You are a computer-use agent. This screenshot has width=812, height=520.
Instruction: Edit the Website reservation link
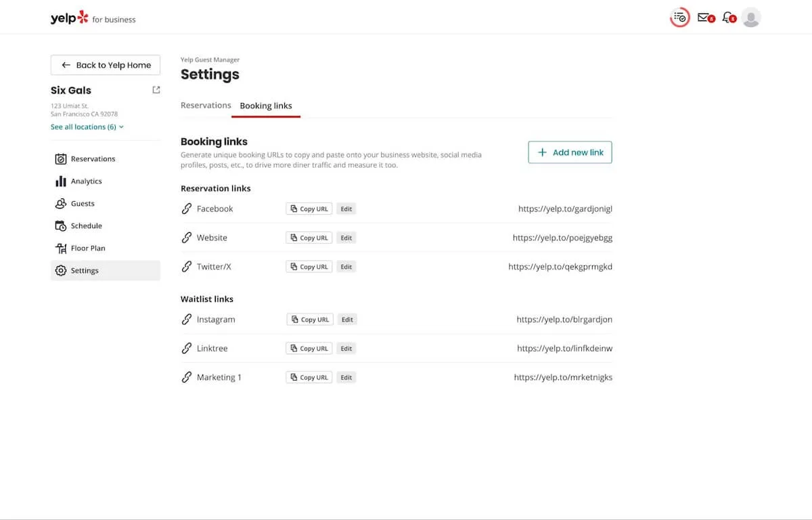tap(346, 238)
